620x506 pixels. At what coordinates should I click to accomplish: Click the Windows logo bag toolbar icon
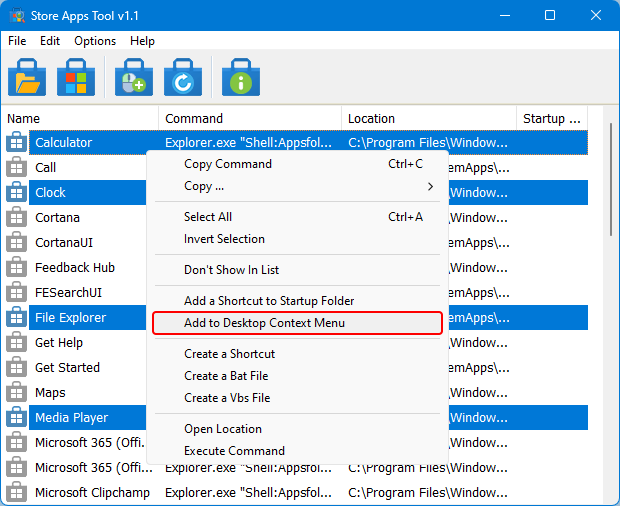coord(75,77)
